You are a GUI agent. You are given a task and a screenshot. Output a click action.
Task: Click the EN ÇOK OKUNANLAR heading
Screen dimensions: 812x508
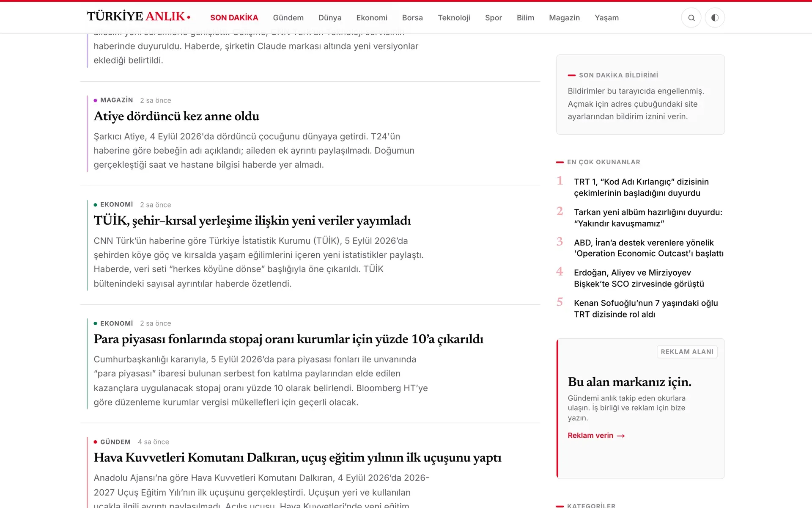coord(604,162)
